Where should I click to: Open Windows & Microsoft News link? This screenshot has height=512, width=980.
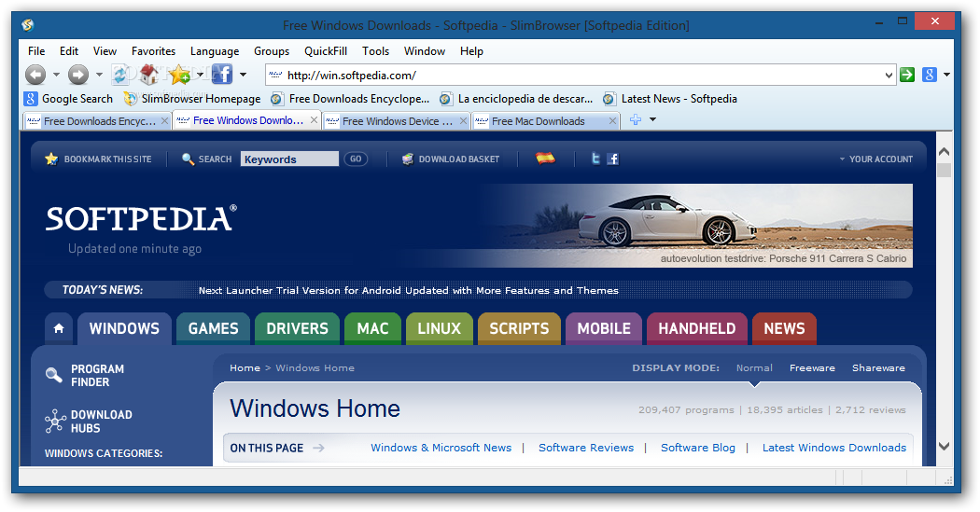[441, 448]
